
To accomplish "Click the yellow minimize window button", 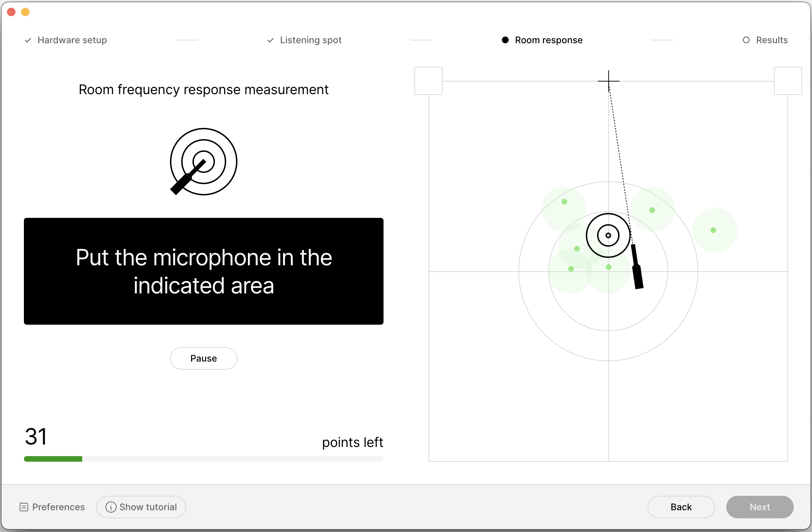I will click(x=25, y=12).
